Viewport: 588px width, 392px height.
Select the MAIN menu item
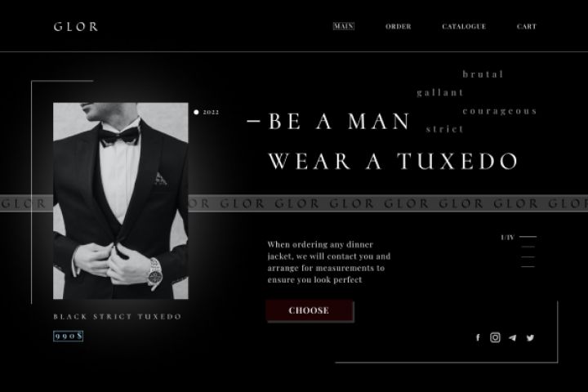pos(344,26)
